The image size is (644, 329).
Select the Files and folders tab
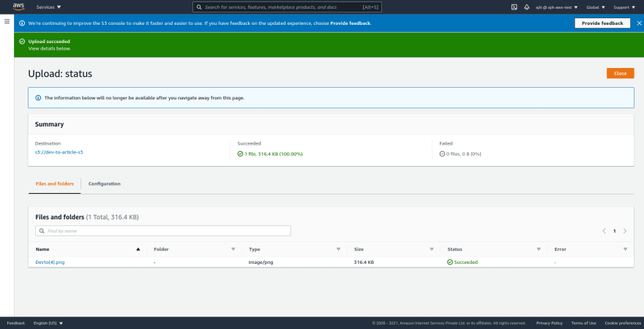[x=55, y=184]
